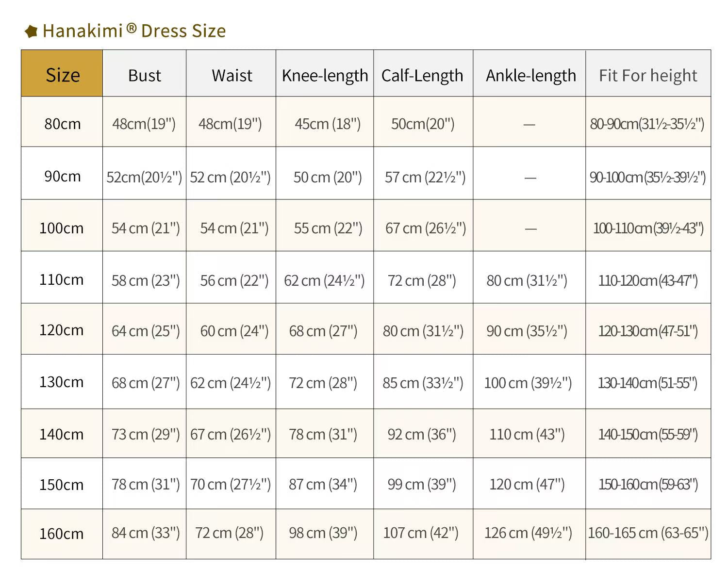Click the 160-165 cm (63-65") height cell
Viewport: 728px width, 586px height.
648,533
